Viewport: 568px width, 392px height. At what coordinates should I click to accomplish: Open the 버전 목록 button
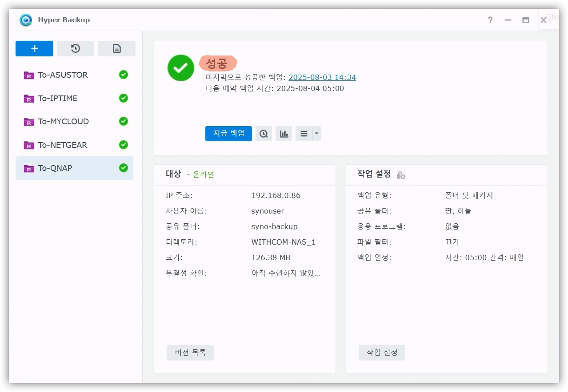(190, 353)
